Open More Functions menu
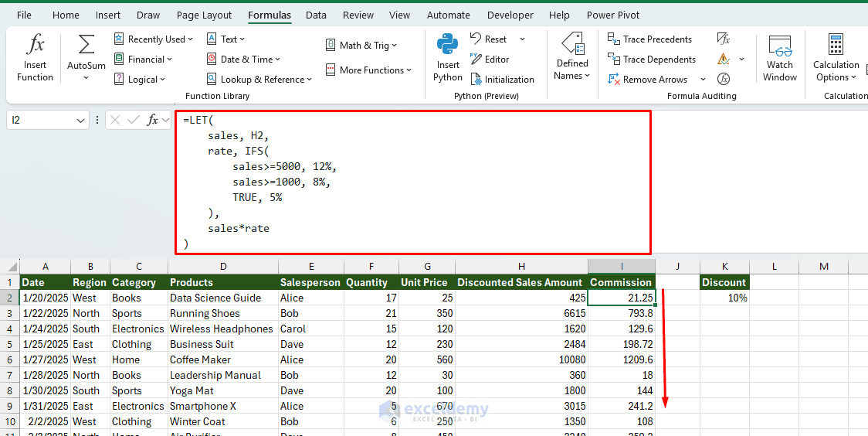The image size is (868, 436). click(x=368, y=70)
